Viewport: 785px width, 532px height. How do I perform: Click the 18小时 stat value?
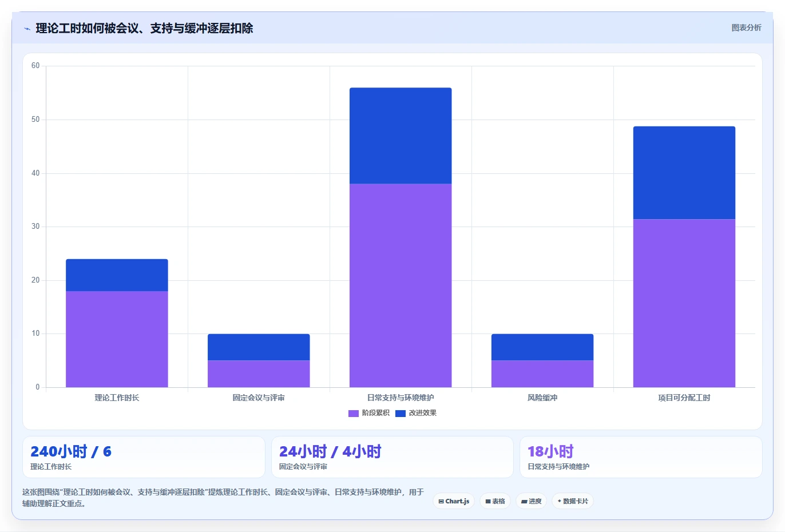click(550, 451)
